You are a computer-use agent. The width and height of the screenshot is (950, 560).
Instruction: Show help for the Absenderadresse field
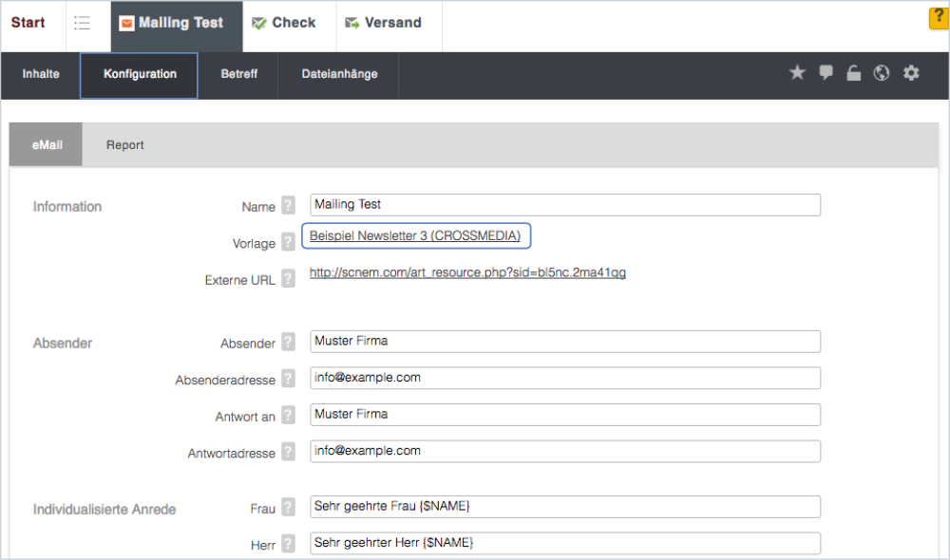click(289, 380)
